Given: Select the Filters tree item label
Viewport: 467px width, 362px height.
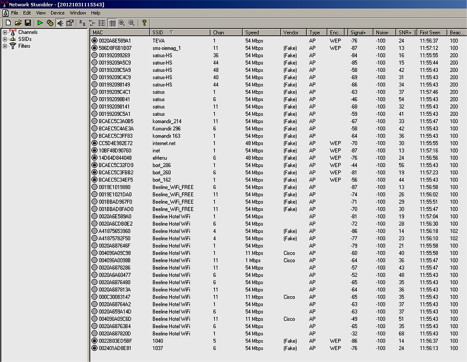Looking at the screenshot, I should [x=24, y=46].
